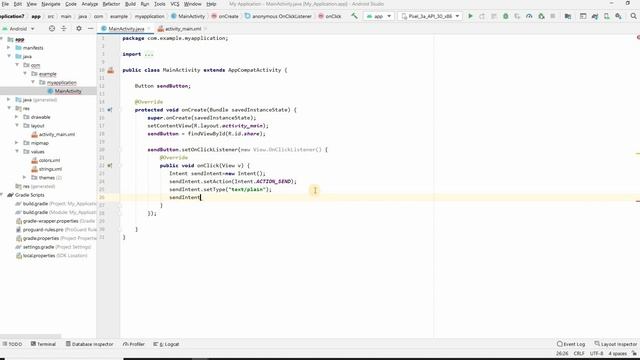Click the Debug app bug icon
Viewport: 640px width, 360px height.
coord(506,16)
